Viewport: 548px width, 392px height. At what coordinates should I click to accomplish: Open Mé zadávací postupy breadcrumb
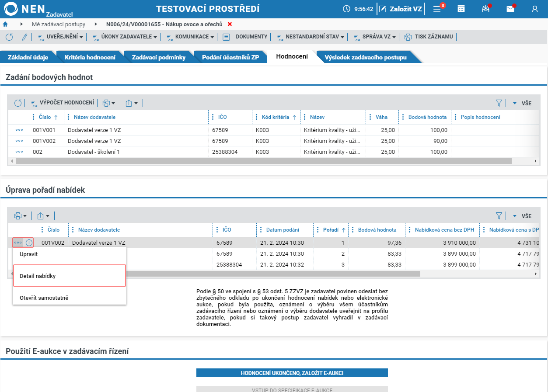[x=59, y=24]
